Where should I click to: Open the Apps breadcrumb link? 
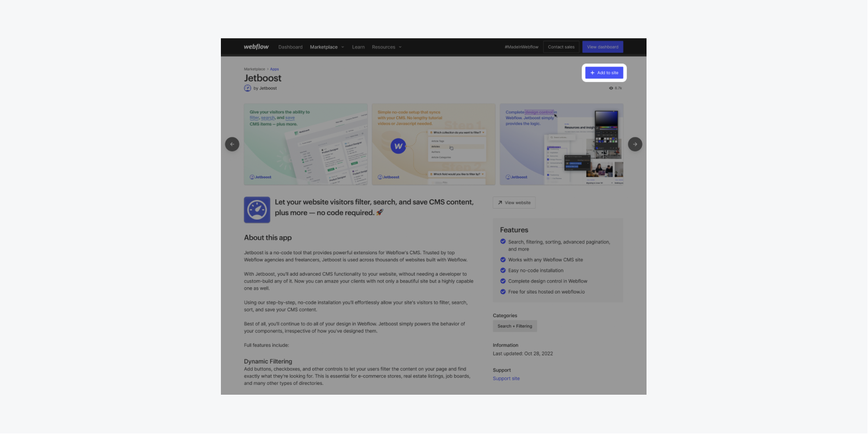pos(274,69)
